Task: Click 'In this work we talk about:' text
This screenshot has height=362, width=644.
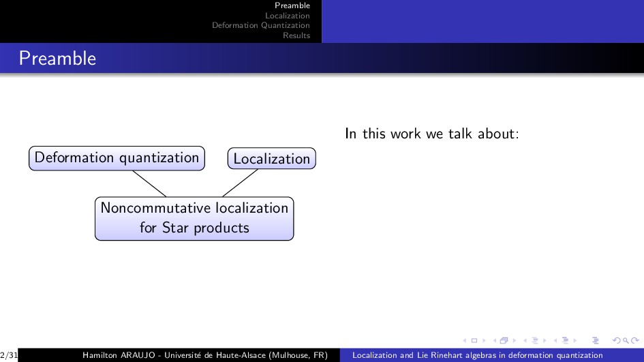Action: coord(431,134)
